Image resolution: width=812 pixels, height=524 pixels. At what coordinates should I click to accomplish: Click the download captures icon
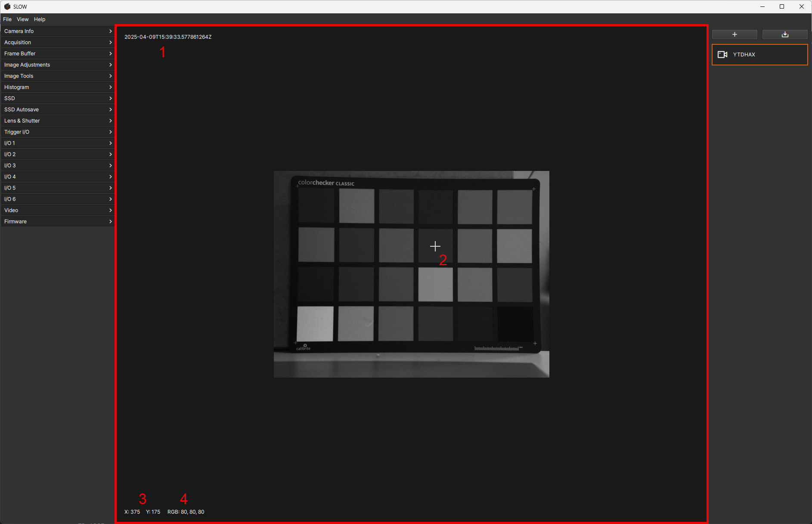(x=784, y=34)
